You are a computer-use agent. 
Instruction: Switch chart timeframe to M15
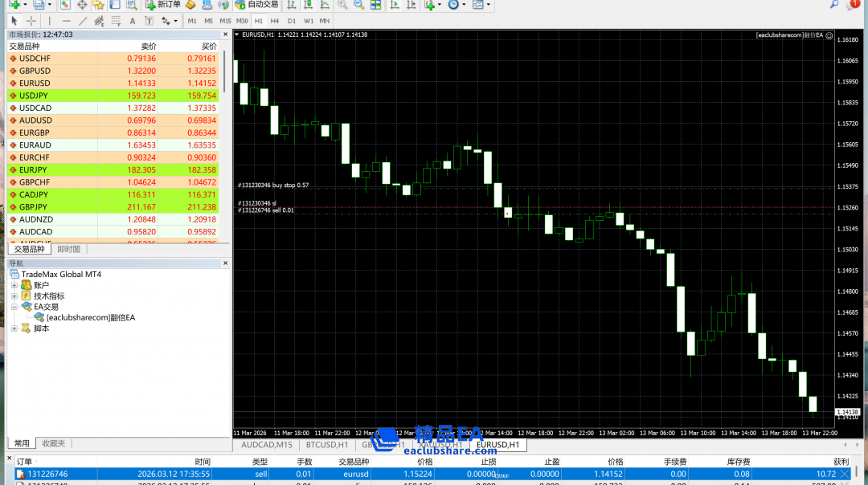225,21
